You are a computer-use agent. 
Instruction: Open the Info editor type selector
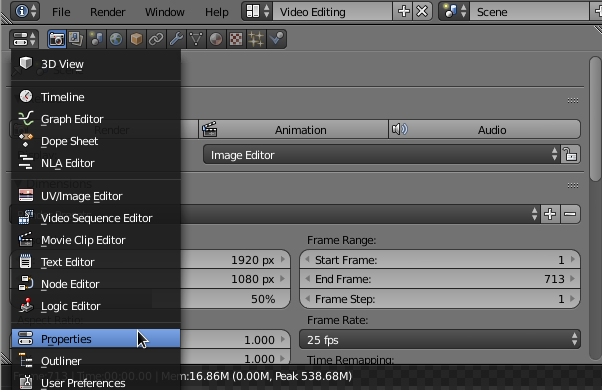pos(25,12)
